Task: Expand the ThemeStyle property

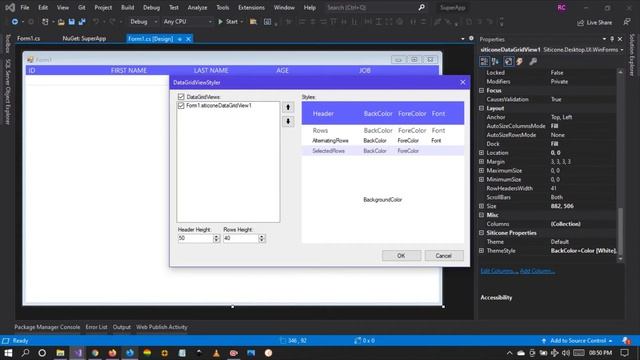Action: tap(482, 251)
